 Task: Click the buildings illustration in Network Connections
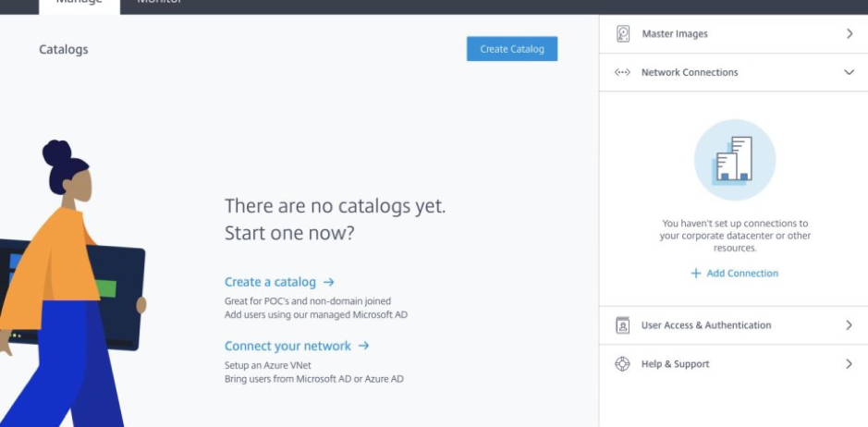coord(735,160)
